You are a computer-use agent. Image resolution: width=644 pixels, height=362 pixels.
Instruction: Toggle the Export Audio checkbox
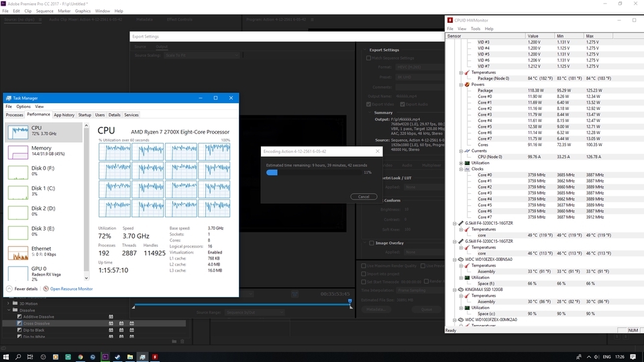click(x=402, y=105)
